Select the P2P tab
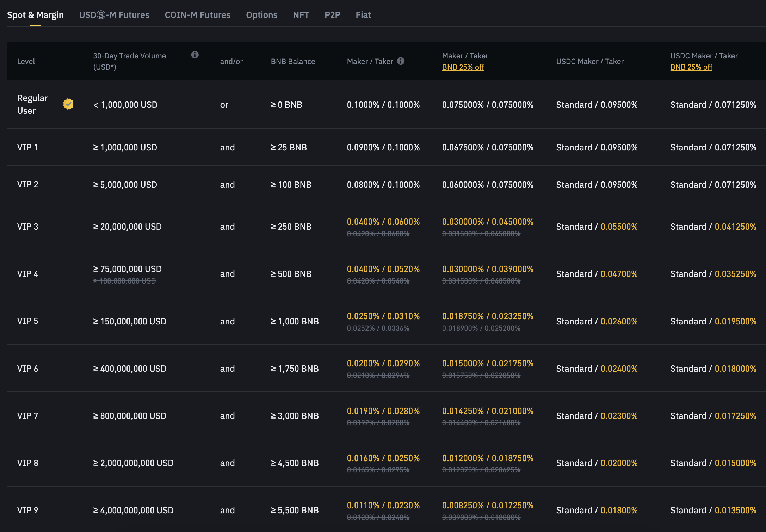The image size is (766, 532). (332, 15)
